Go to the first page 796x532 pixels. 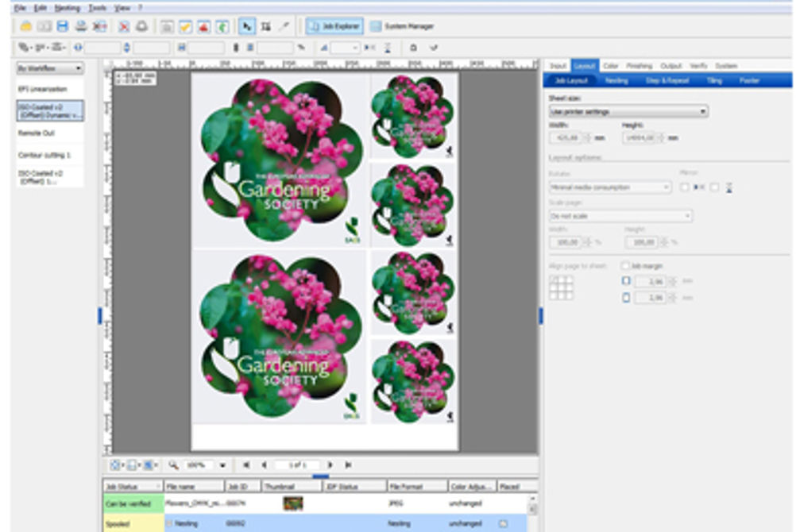[246, 465]
